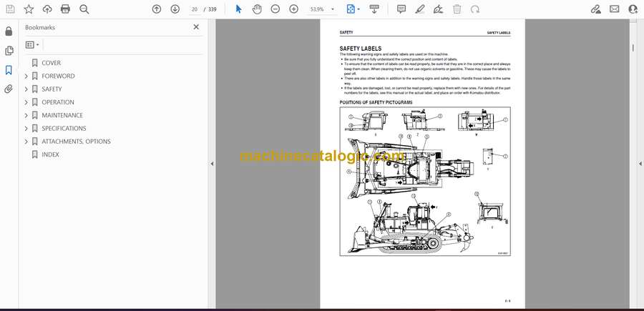Open the bookmarks options menu
644x311 pixels.
[32, 45]
